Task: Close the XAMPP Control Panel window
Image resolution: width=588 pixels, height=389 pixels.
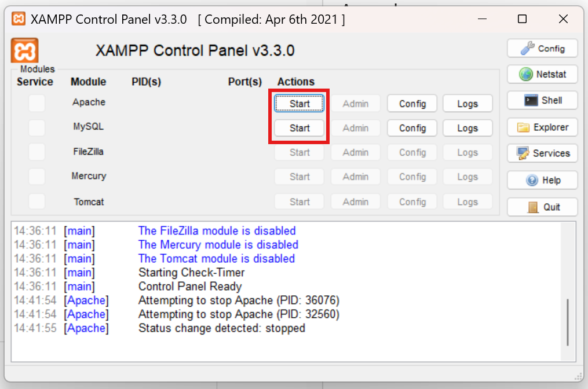Action: point(563,19)
